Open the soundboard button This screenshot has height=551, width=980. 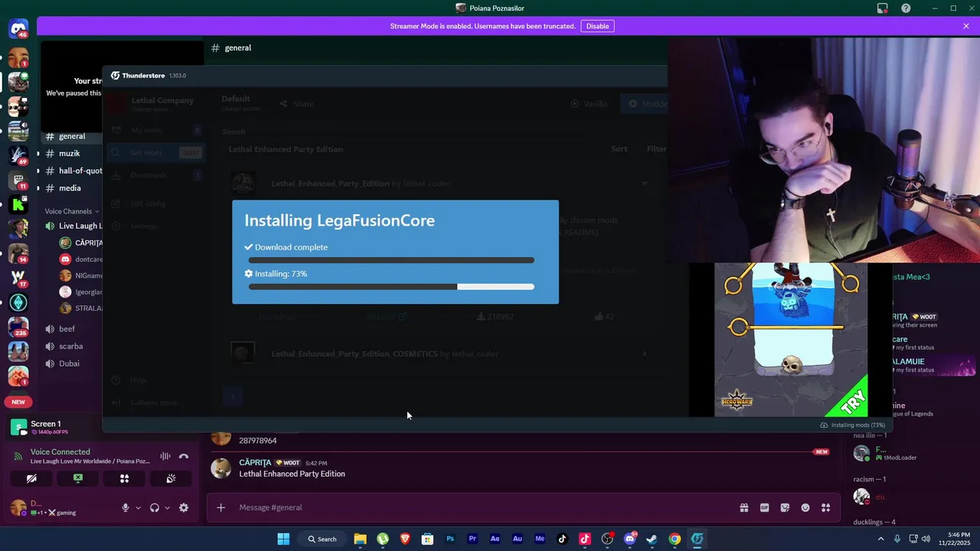[171, 478]
